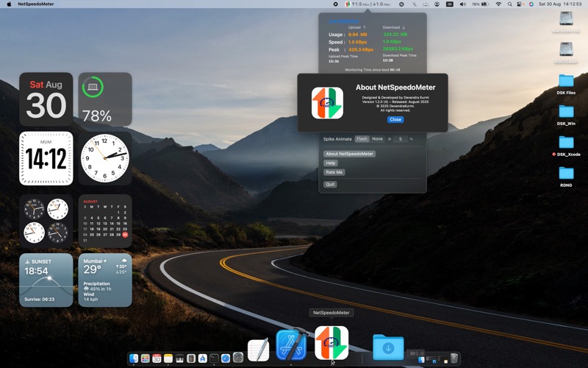The height and width of the screenshot is (368, 588).
Task: Open the Macintosh HD drive
Action: [x=566, y=22]
